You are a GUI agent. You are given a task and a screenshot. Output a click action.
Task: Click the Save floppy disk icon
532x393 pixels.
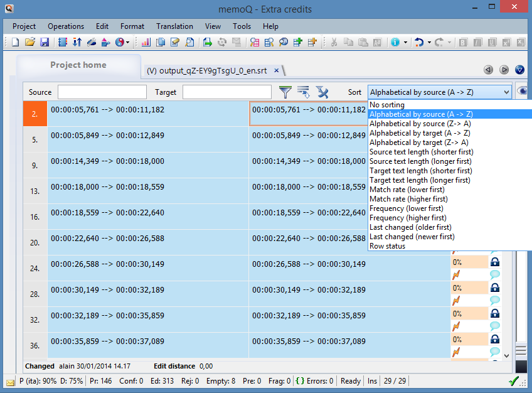[x=45, y=43]
